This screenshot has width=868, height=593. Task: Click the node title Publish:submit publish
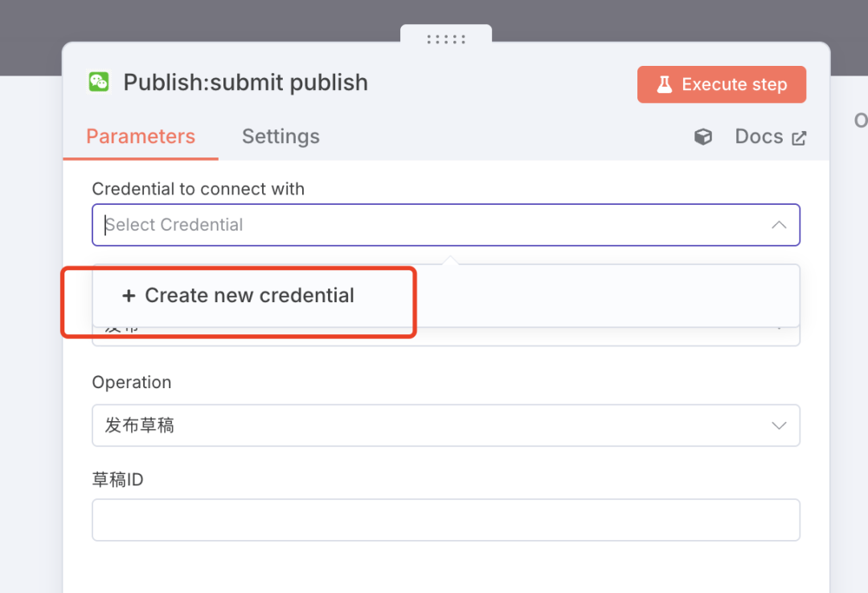coord(245,83)
